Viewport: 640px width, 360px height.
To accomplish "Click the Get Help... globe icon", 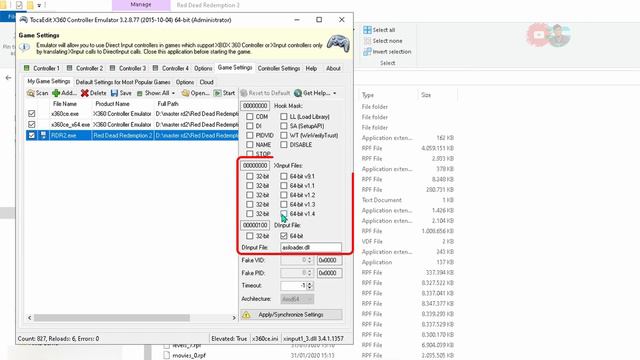I will 298,93.
